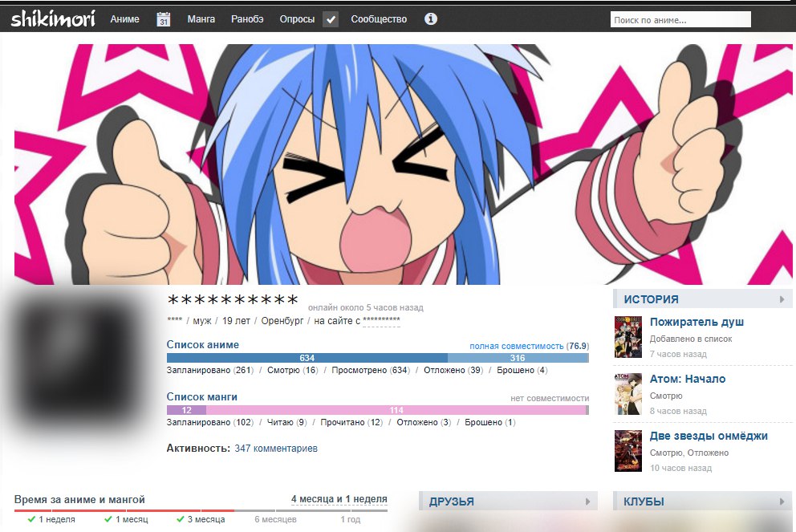Open 347 комментариев link

pyautogui.click(x=276, y=449)
